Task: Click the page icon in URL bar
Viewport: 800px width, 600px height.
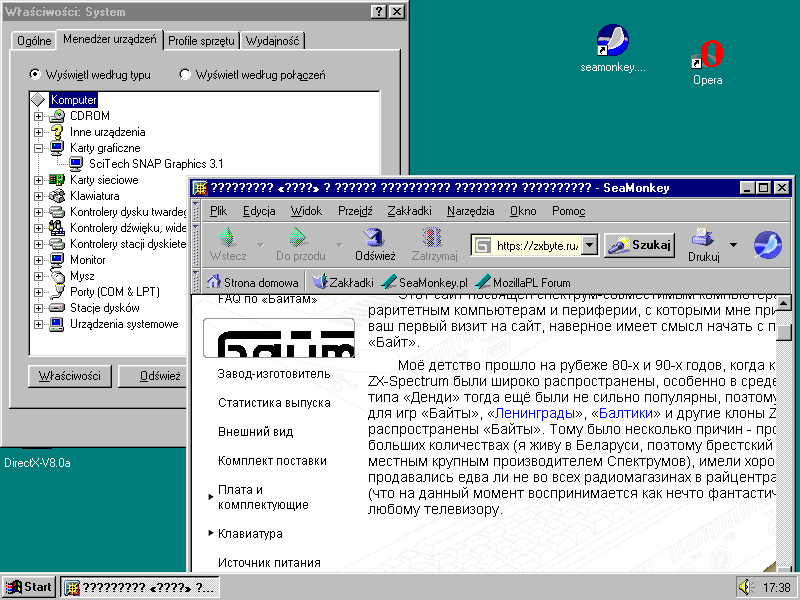Action: click(x=483, y=245)
